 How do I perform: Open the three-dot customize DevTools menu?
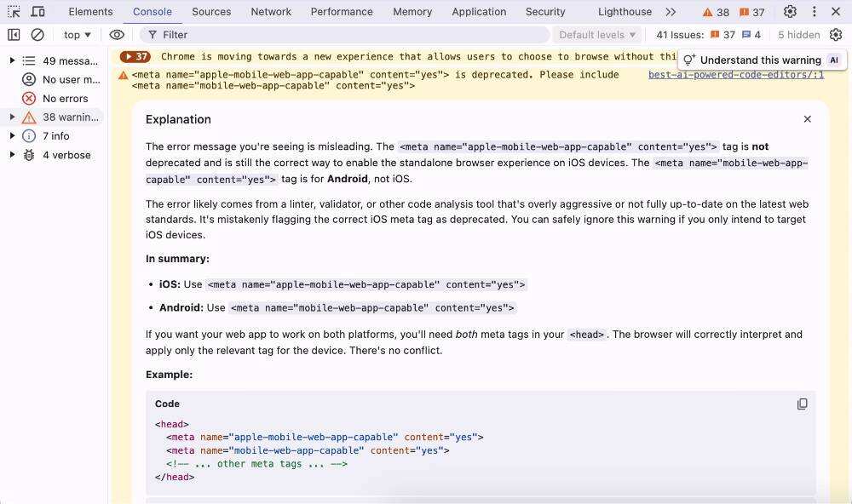click(x=814, y=12)
